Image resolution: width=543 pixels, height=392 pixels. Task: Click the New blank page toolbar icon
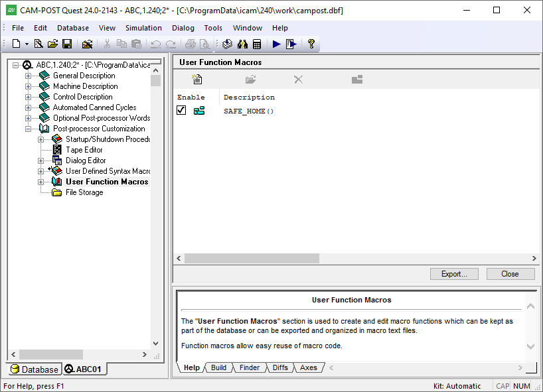pos(17,44)
